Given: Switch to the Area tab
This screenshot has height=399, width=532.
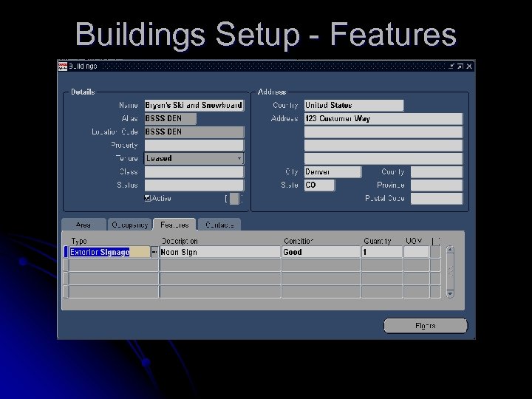Looking at the screenshot, I should click(83, 225).
